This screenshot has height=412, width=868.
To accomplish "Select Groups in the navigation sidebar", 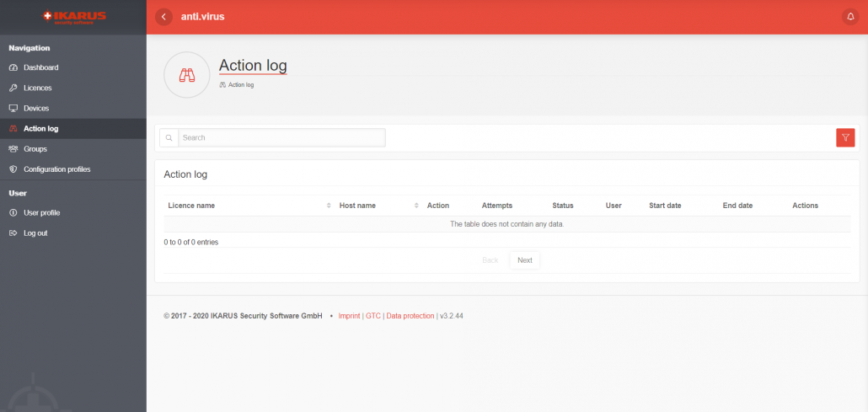I will click(x=35, y=149).
